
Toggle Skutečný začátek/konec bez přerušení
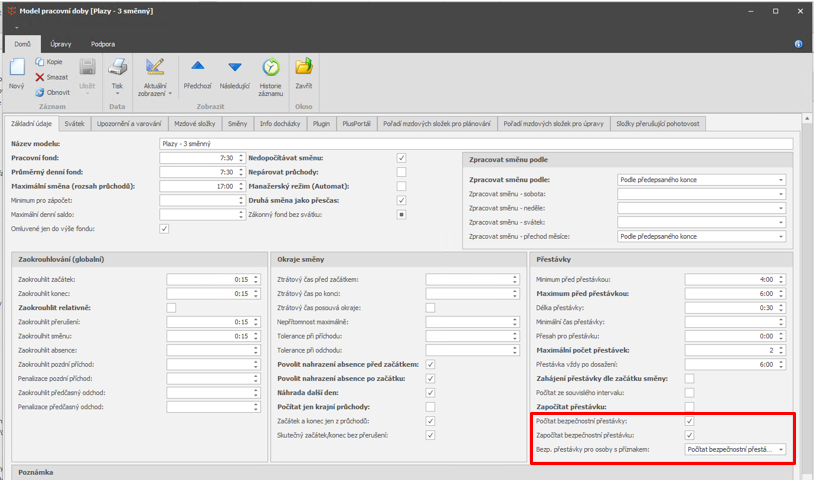[430, 435]
